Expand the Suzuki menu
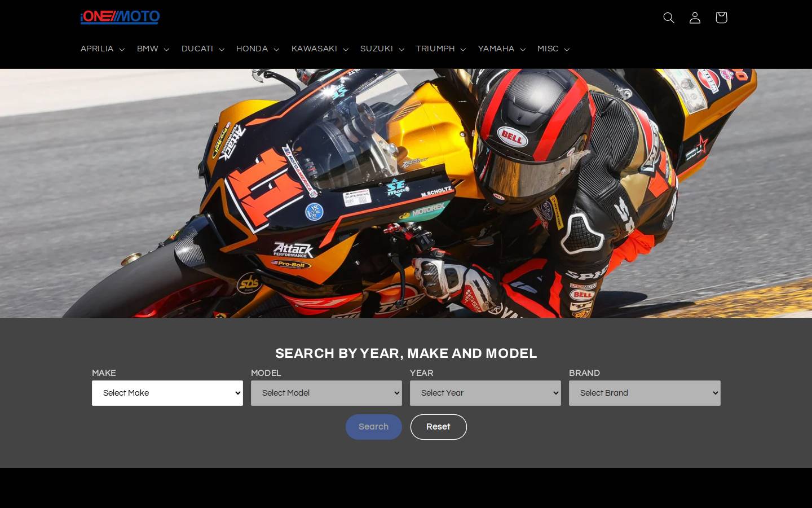 (382, 49)
